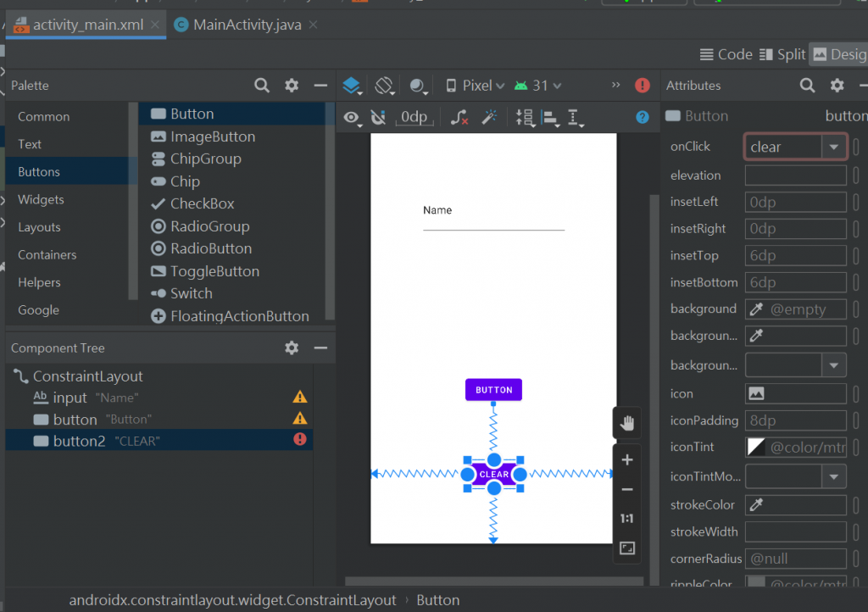The image size is (868, 612).
Task: Minimize the Component Tree panel
Action: coord(320,348)
